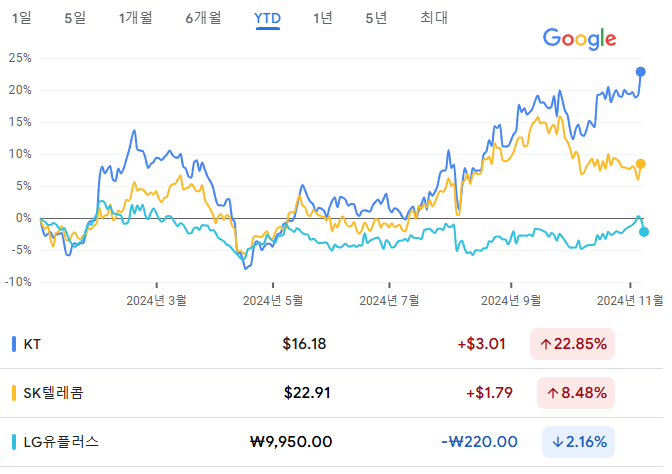
Task: Click the KT blue color marker
Action: click(x=14, y=344)
